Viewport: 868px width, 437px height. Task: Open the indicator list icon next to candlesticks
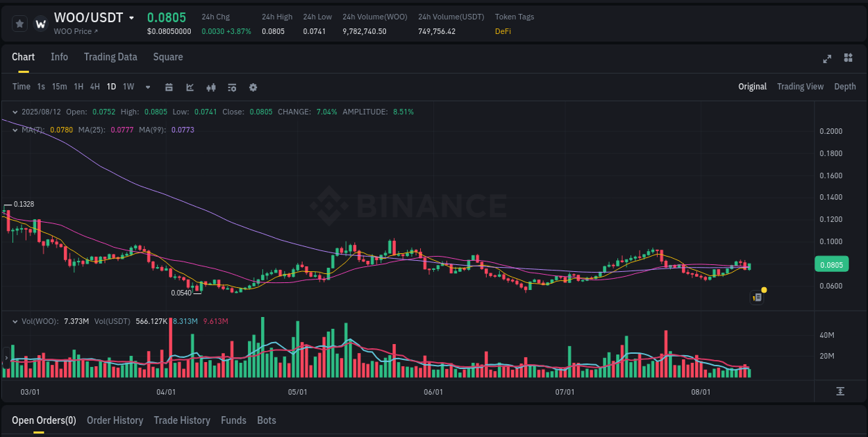pos(232,87)
